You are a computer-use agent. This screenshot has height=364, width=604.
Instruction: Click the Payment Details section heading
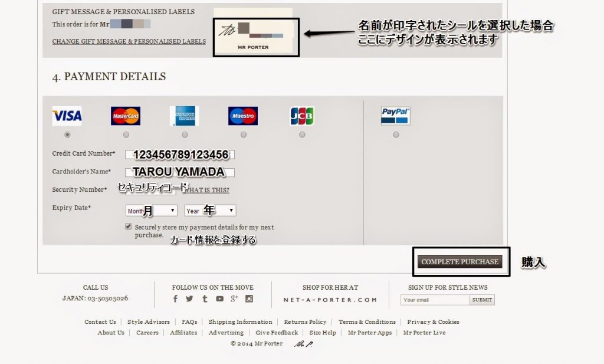109,77
